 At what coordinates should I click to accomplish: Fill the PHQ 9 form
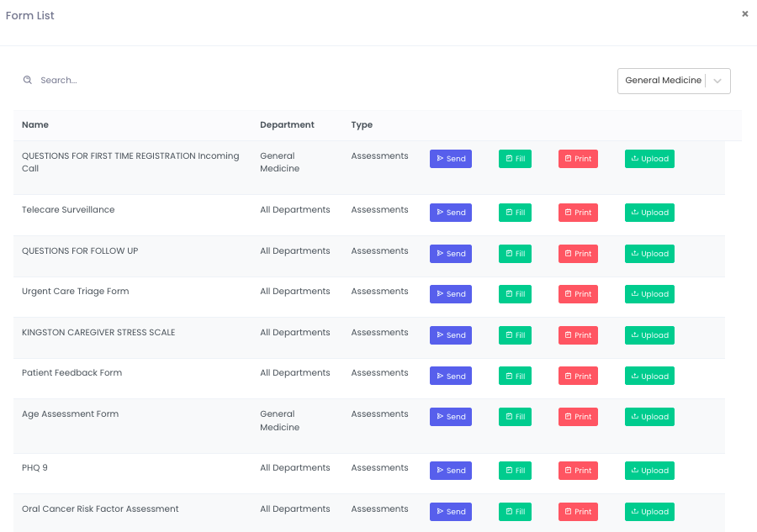point(515,471)
